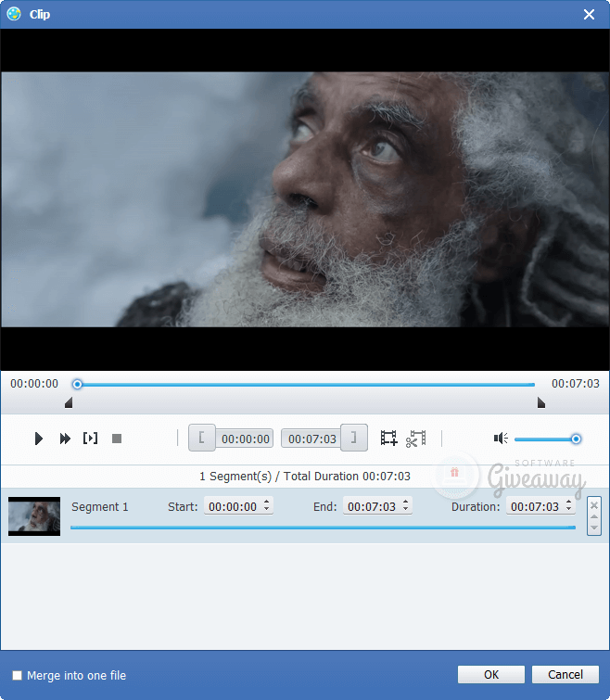Select the Segment 1 thumbnail
Screen dimensions: 610x700
pyautogui.click(x=34, y=516)
